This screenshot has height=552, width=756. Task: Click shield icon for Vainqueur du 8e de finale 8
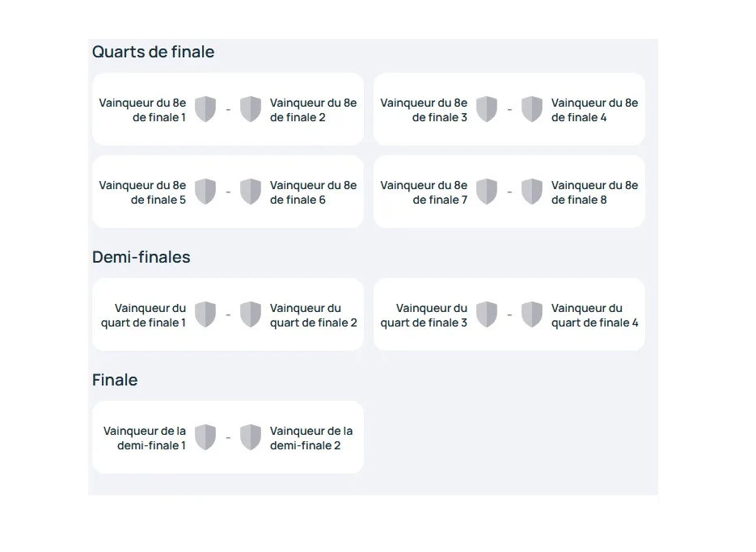[x=532, y=192]
